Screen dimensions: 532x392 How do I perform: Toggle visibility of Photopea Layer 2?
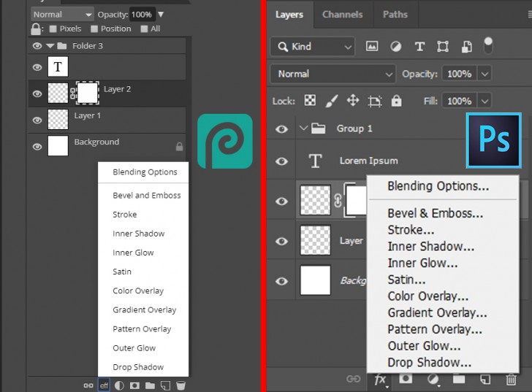pyautogui.click(x=37, y=93)
